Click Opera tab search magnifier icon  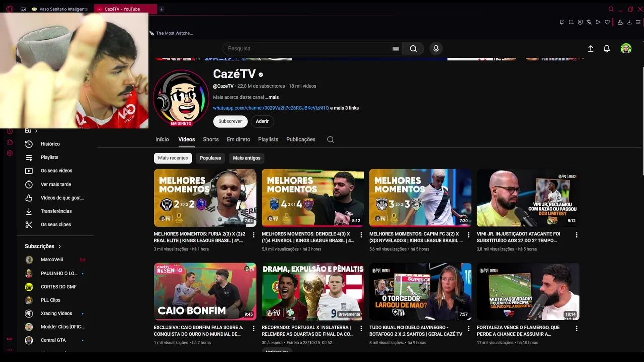pos(611,9)
